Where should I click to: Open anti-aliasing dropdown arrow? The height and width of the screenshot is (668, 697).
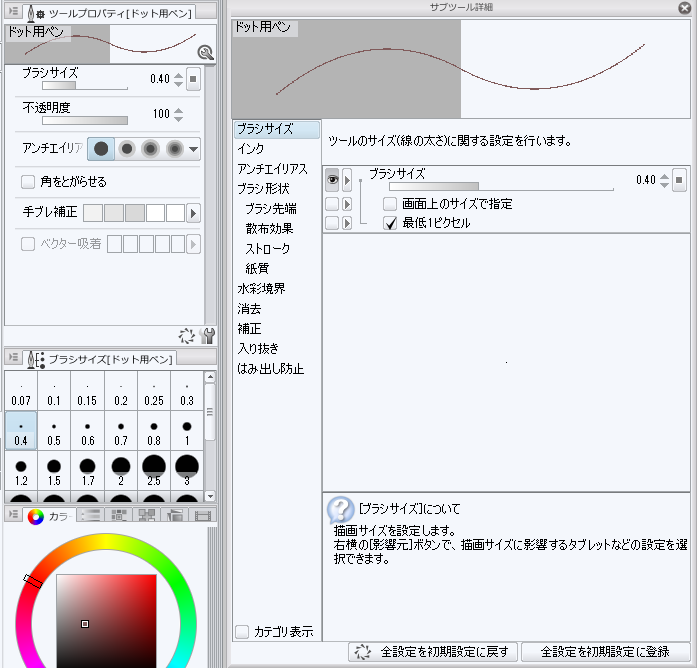(194, 149)
